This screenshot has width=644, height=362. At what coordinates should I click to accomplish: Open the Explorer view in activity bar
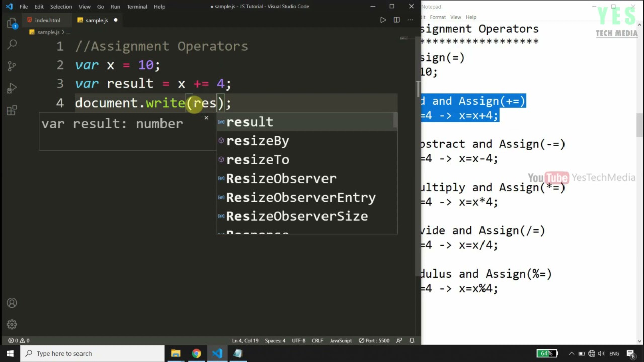tap(12, 23)
